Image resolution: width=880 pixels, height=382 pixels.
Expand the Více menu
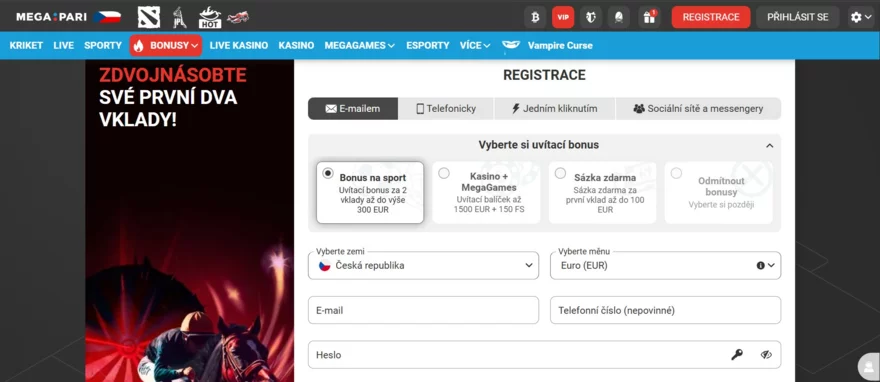coord(475,45)
